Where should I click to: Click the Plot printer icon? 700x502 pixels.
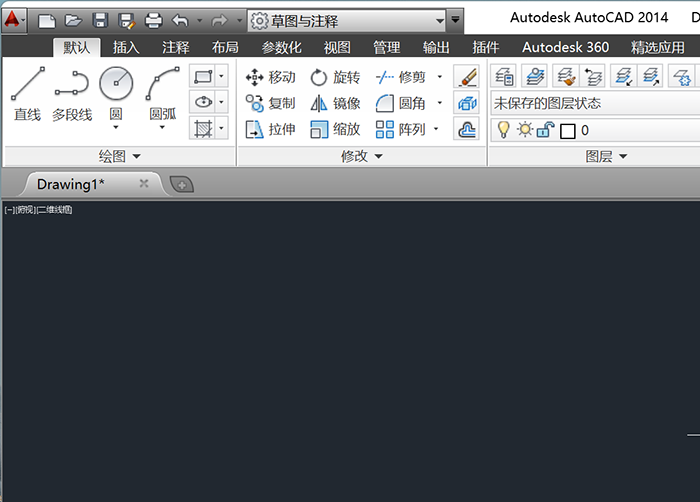[154, 21]
